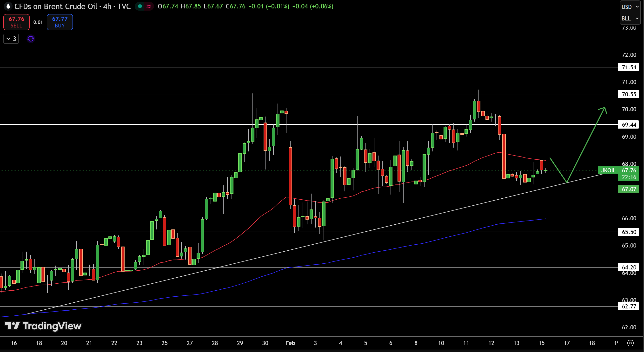Image resolution: width=644 pixels, height=352 pixels.
Task: Click the +0.04 (+0.06%) change value
Action: (313, 6)
